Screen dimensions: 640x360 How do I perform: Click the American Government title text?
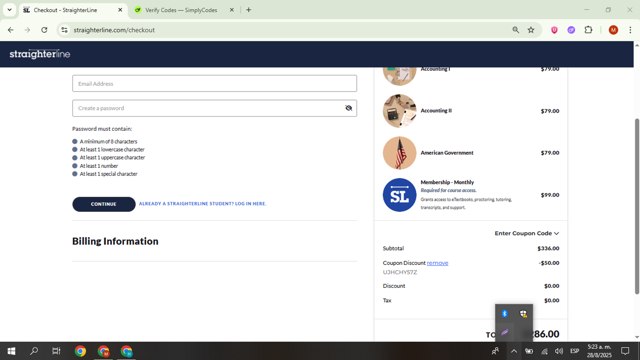(447, 153)
